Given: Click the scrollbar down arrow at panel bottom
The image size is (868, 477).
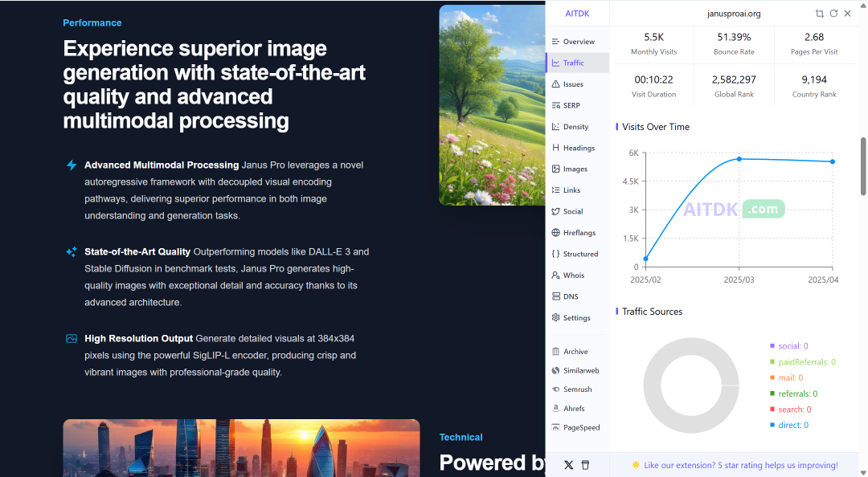Looking at the screenshot, I should tap(863, 471).
